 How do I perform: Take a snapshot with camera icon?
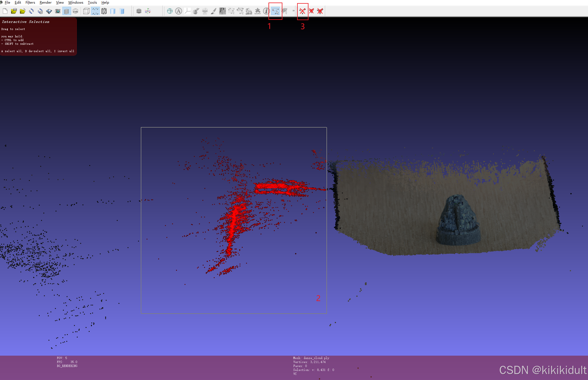tap(58, 11)
